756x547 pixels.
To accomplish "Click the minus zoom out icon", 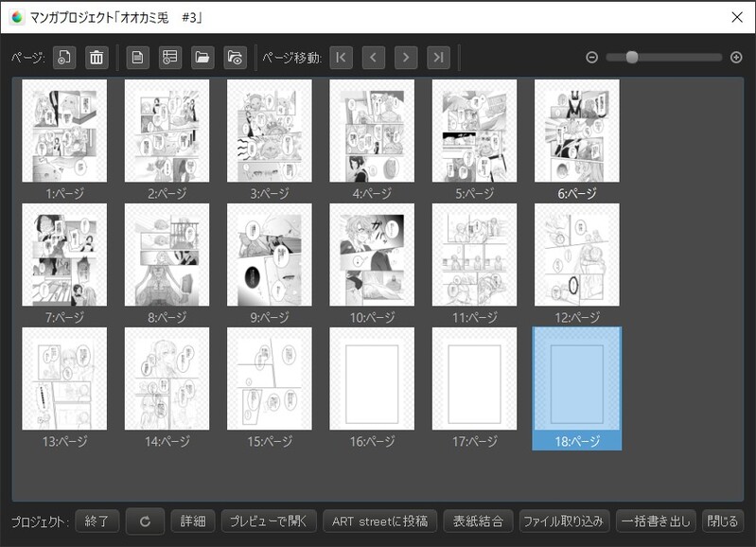I will pos(592,58).
